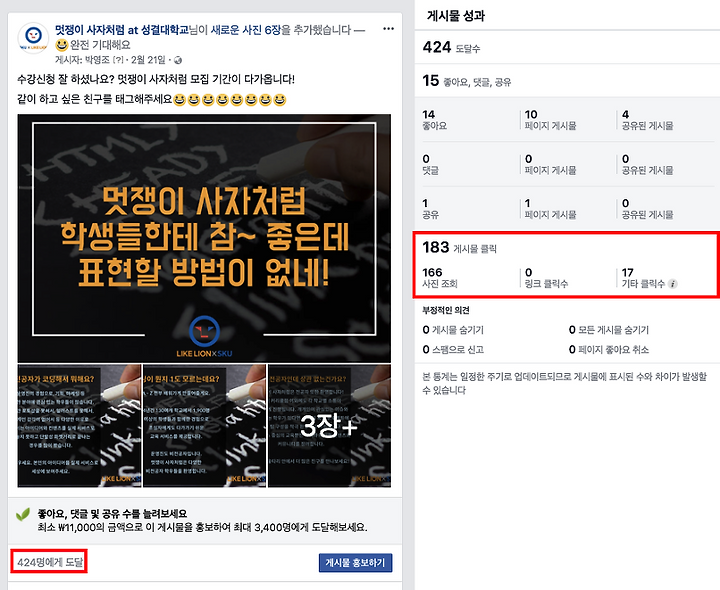Click the globe privacy icon near 2월 21일
Screen dimensions: 720x590
(x=178, y=60)
